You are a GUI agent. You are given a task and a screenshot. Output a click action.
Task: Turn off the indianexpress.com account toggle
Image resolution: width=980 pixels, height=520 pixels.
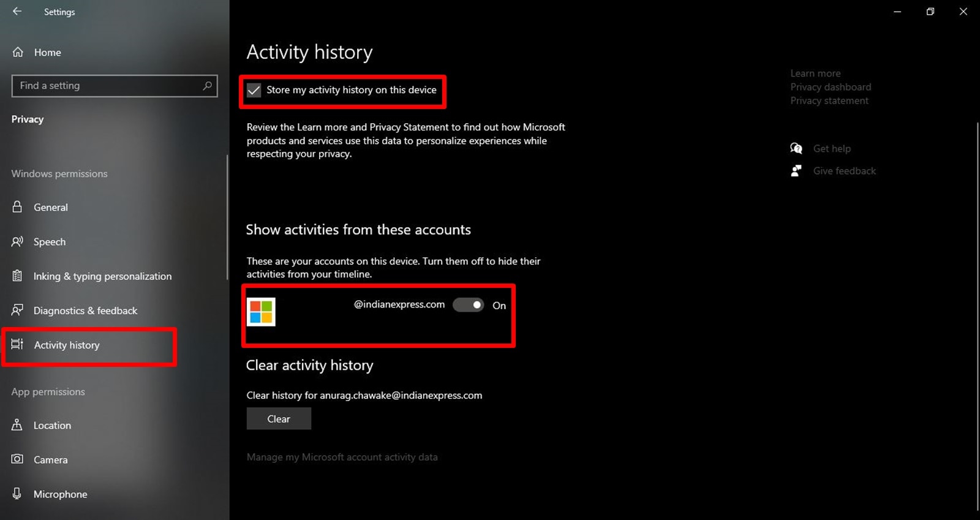(469, 305)
